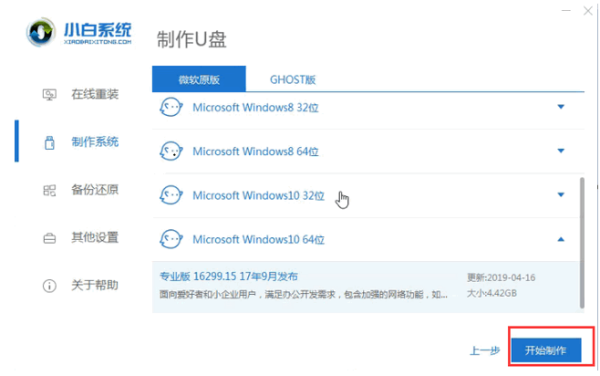Click the Microsoft Windows8 32位 label
Image resolution: width=600 pixels, height=376 pixels.
click(256, 107)
